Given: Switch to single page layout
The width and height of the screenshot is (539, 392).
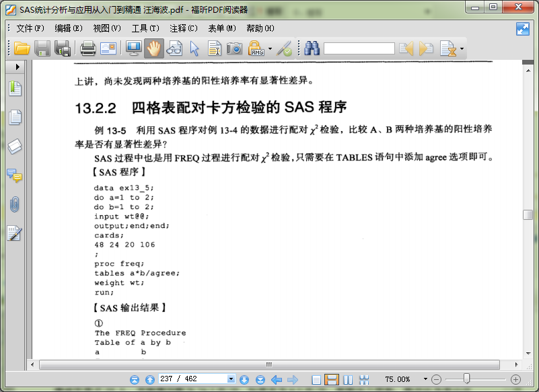Looking at the screenshot, I should [316, 379].
